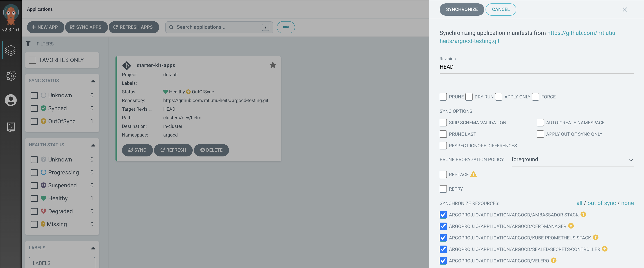Filter by OutOfSync sync status

(x=34, y=121)
